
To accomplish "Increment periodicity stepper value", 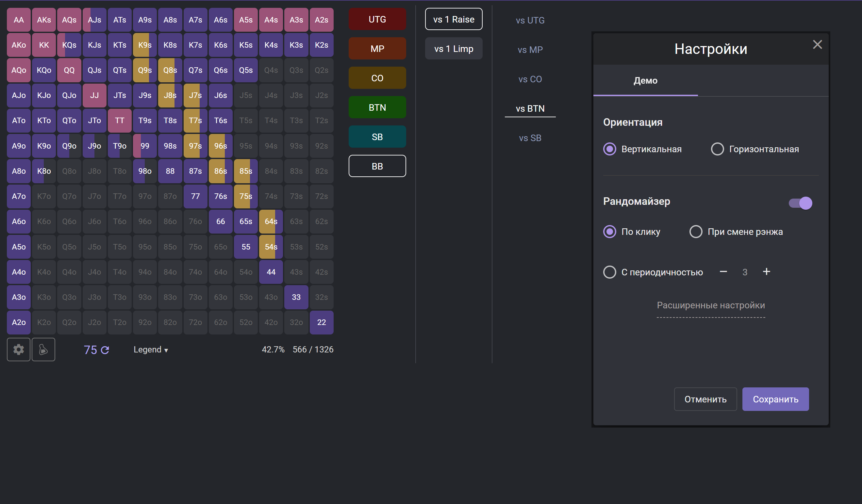I will (x=767, y=271).
